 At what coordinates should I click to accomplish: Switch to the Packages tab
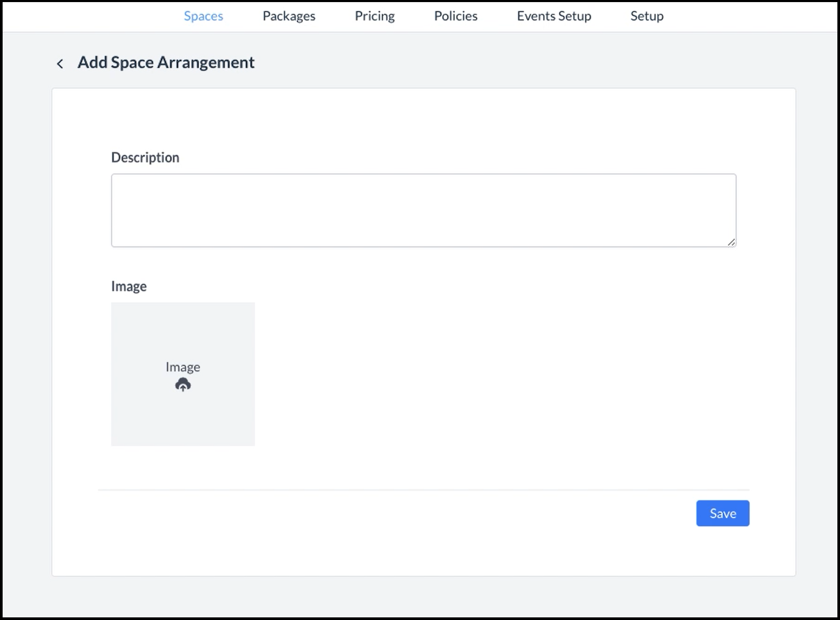click(289, 16)
